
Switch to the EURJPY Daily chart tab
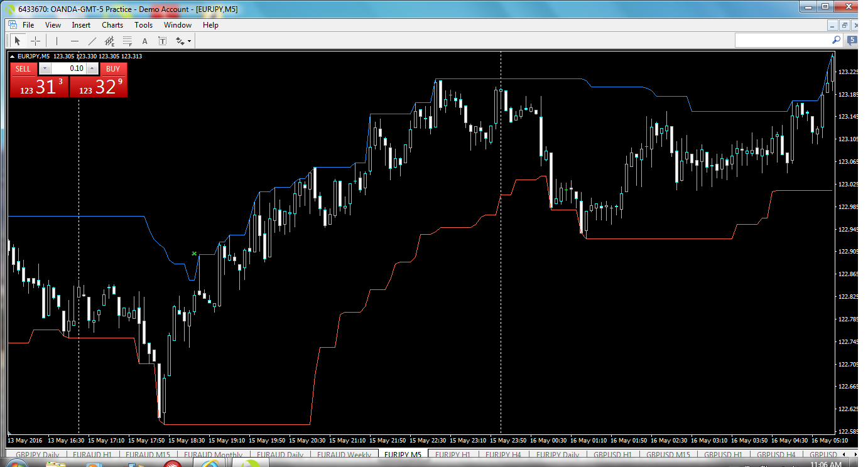click(558, 454)
